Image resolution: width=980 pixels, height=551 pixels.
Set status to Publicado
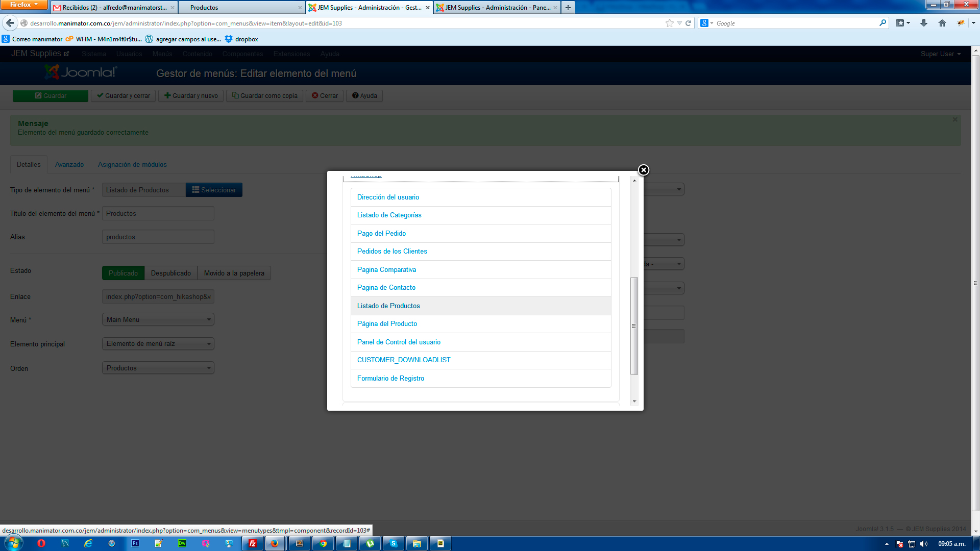[x=123, y=273]
